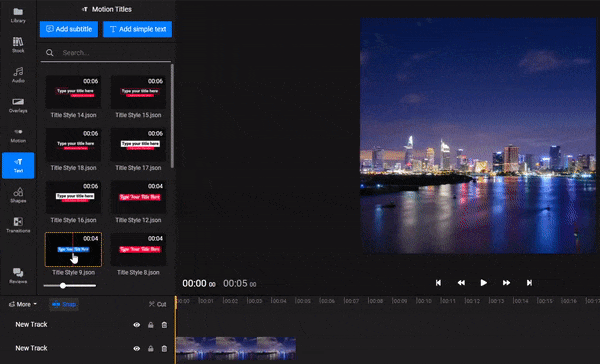The image size is (600, 364).
Task: Lock the bottom New Track
Action: [x=151, y=348]
